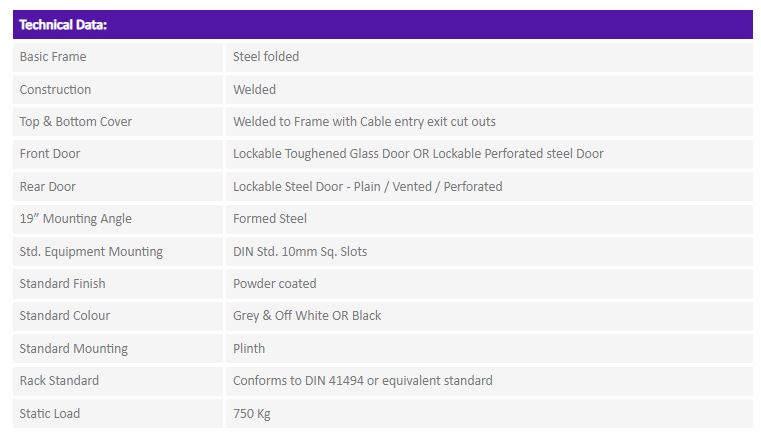761x433 pixels.
Task: Click the Technical Data header bar
Action: click(382, 24)
